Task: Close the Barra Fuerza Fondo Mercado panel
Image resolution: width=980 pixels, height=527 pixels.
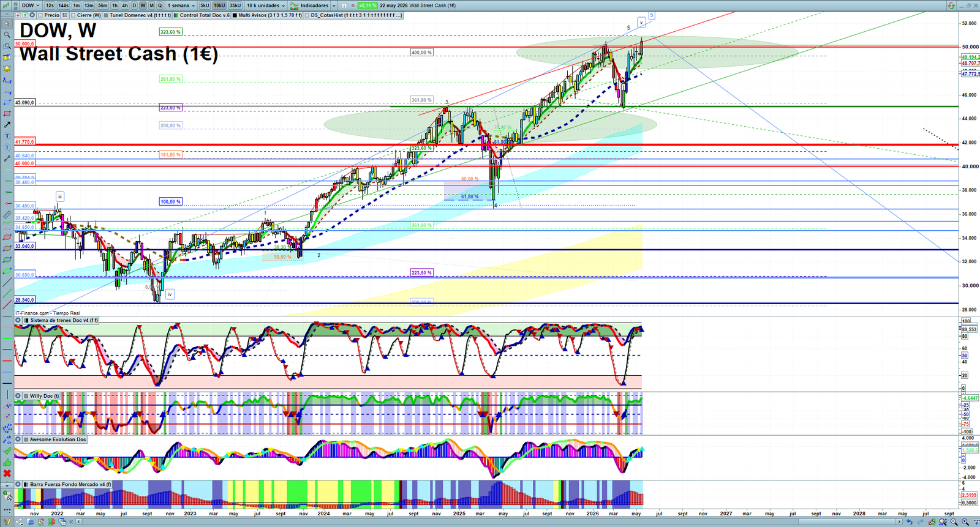Action: (18, 484)
